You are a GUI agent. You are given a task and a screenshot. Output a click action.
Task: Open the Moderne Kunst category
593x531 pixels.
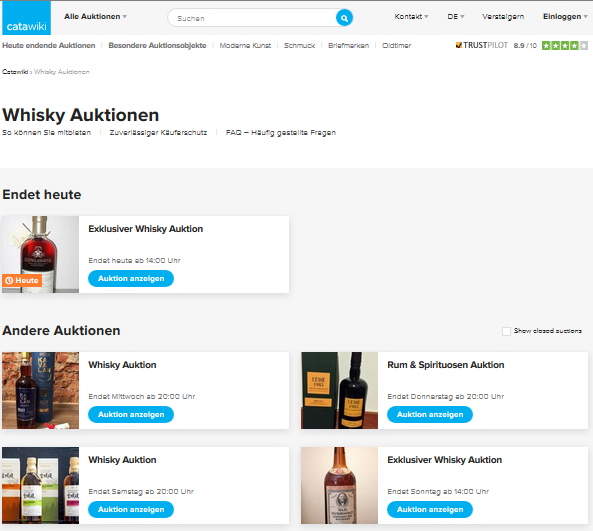pos(245,46)
